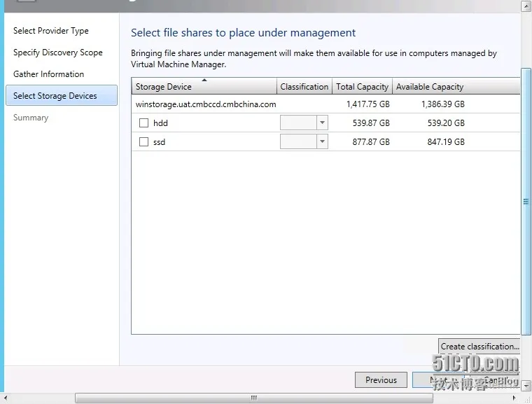Click server available capacity 1,386.39 GB
Viewport: 532px width, 404px height.
[443, 104]
